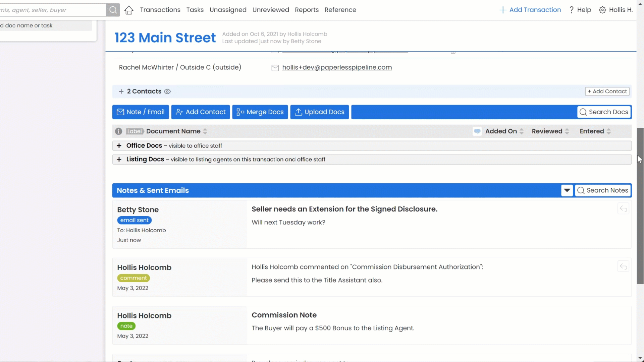
Task: Open settings gear next to Hollis H.
Action: 602,10
